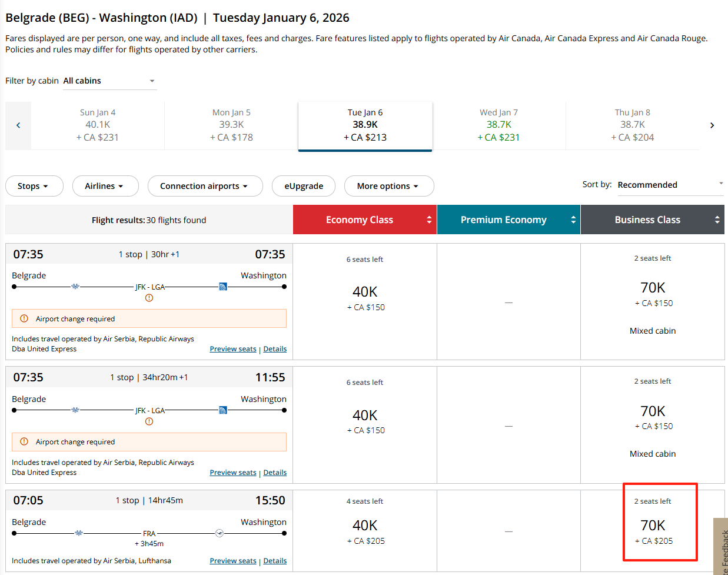The width and height of the screenshot is (728, 575).
Task: Click sort arrows on Business Class header
Action: (x=717, y=220)
